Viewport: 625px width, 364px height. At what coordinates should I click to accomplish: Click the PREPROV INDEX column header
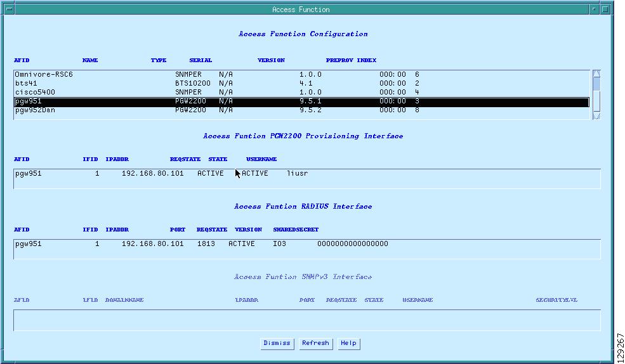(x=351, y=60)
